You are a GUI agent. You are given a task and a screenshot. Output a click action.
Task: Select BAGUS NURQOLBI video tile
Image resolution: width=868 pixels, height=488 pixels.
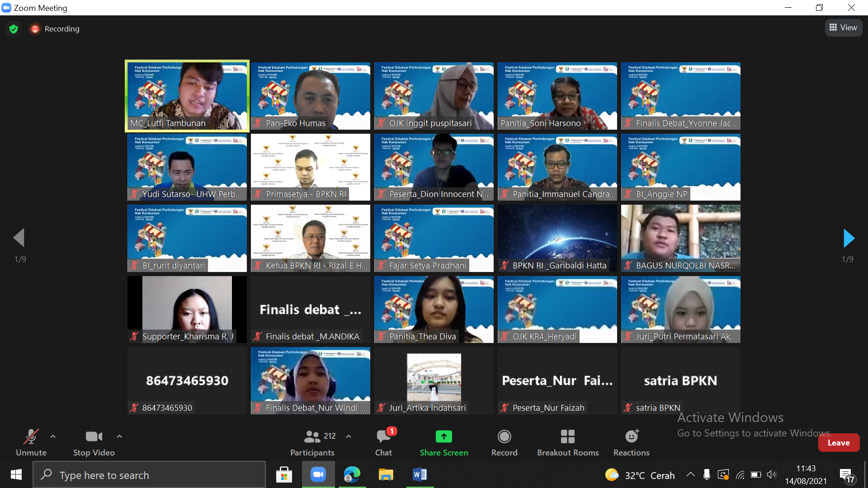681,238
